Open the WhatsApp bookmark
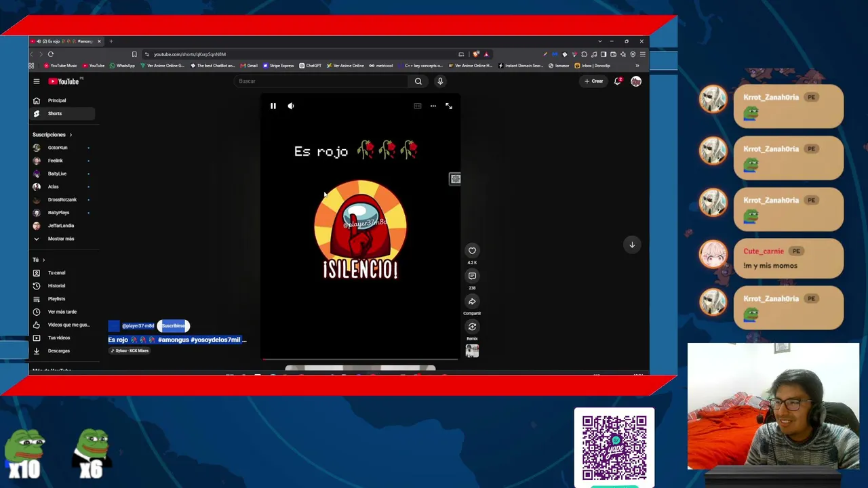The image size is (868, 488). point(123,66)
